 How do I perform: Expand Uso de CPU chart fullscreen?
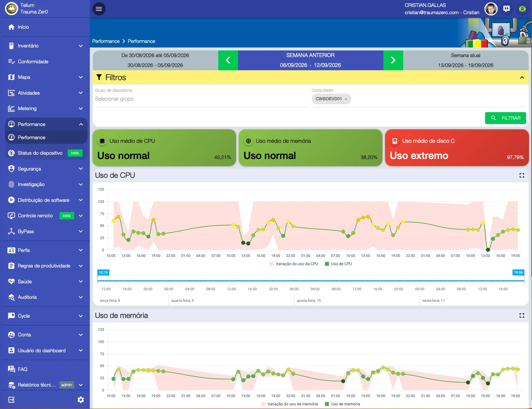(x=522, y=175)
